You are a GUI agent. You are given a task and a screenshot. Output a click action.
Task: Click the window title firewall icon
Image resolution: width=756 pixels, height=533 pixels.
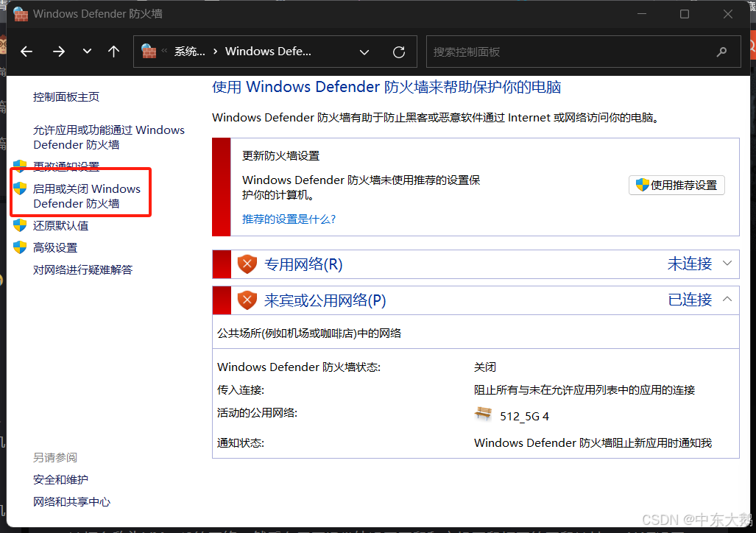pos(21,13)
